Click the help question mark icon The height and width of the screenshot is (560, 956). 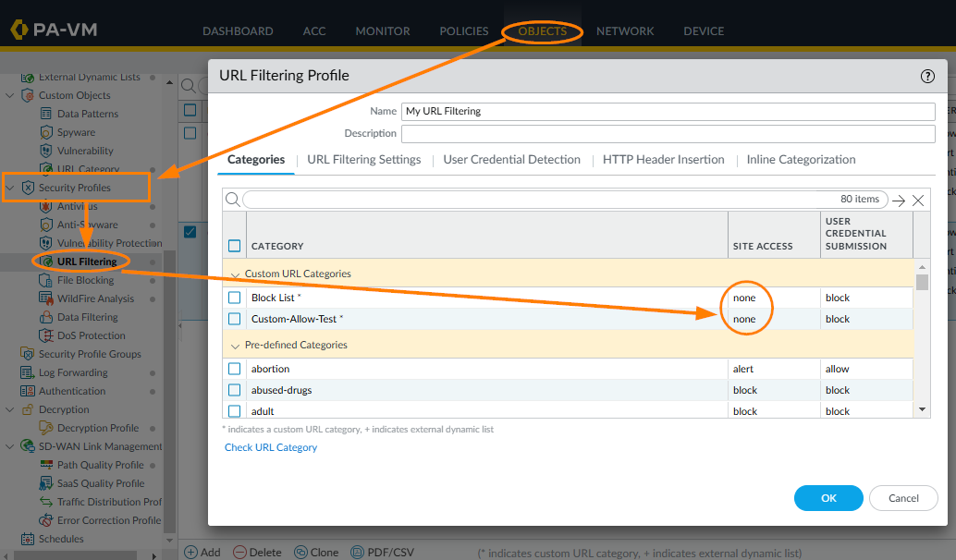point(928,77)
